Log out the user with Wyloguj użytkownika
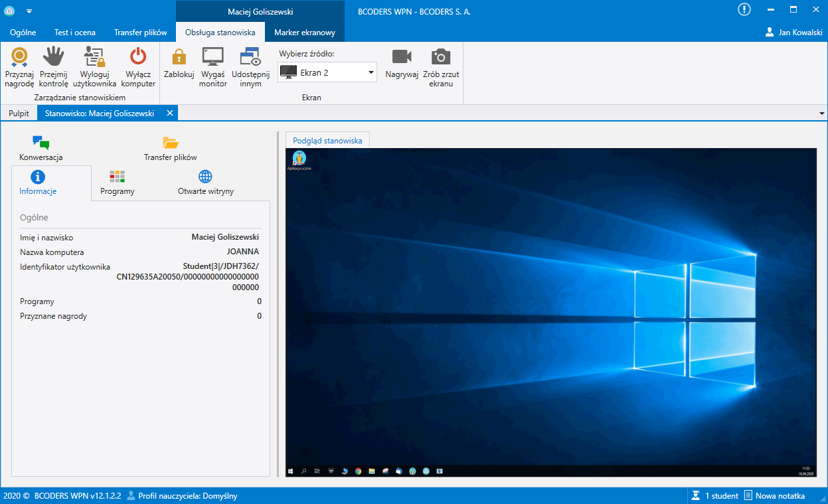The height and width of the screenshot is (504, 828). [94, 68]
